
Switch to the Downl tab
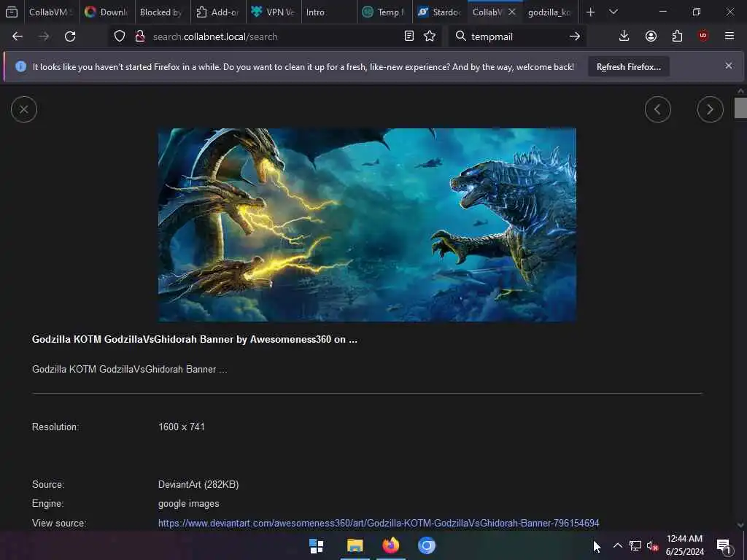(x=107, y=12)
